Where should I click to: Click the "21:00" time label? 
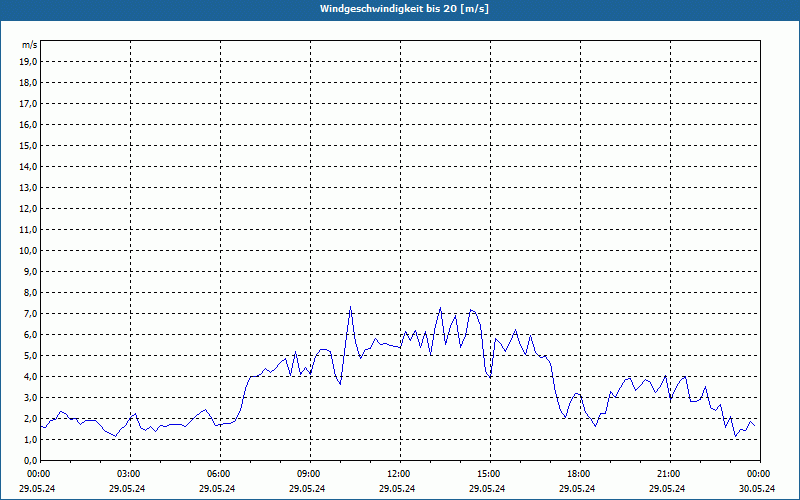coord(670,474)
